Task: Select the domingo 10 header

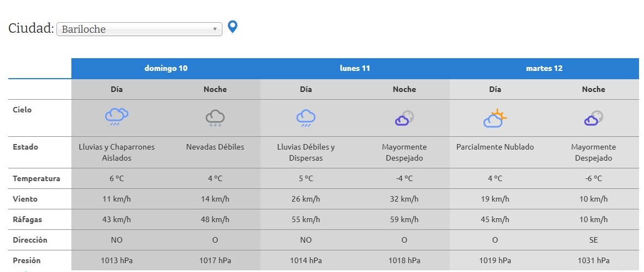Action: (x=166, y=69)
